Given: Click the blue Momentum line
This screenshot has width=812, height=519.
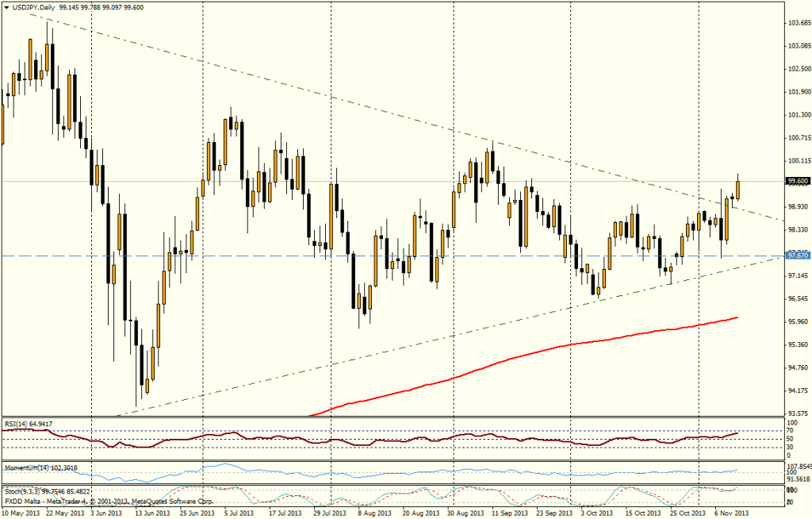Looking at the screenshot, I should point(317,473).
